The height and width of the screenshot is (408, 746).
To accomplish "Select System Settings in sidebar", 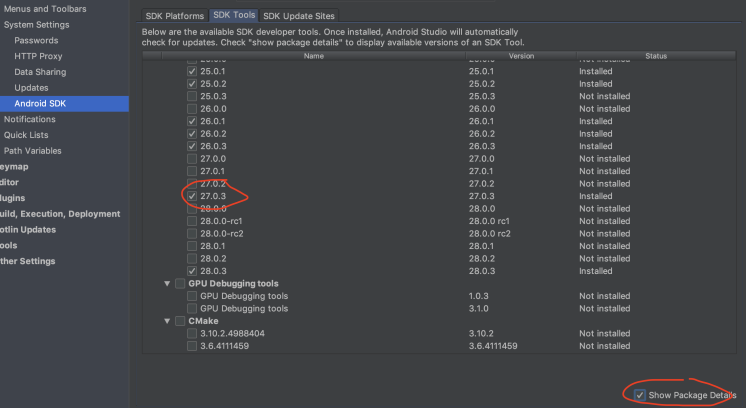I will 37,25.
